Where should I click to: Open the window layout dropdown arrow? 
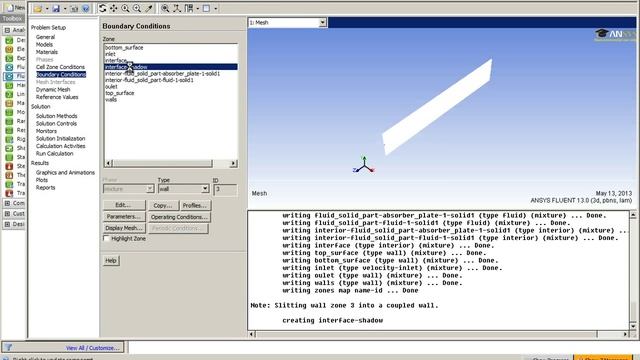point(198,8)
